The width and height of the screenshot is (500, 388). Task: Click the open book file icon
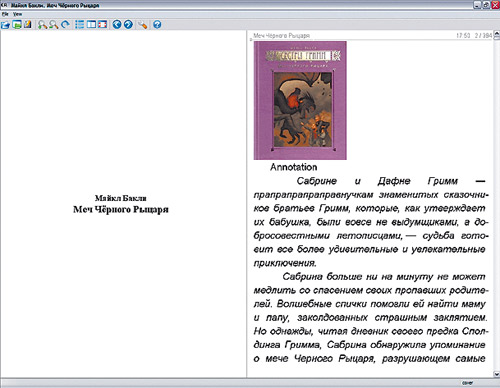(5, 25)
